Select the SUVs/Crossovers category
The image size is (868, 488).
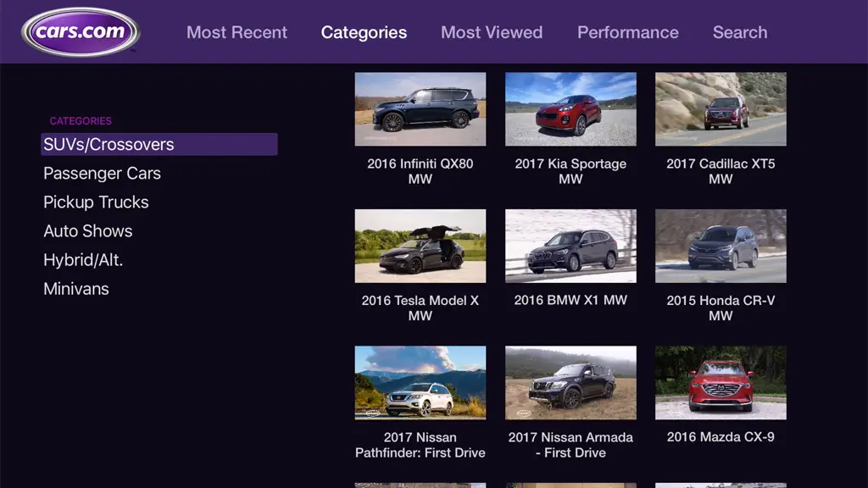[159, 144]
